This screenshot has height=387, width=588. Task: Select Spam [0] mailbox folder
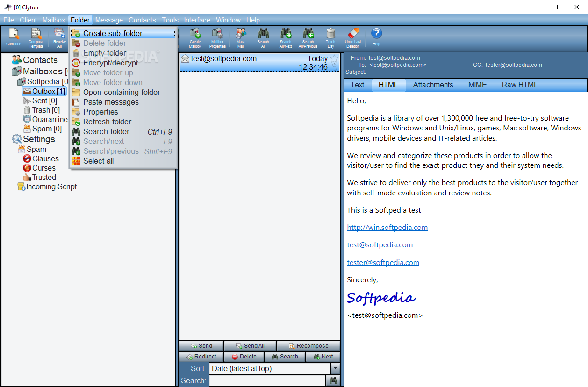[43, 129]
